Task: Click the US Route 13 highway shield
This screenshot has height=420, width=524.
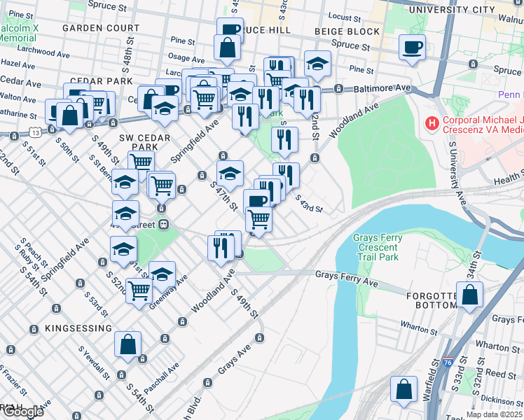Action: (x=35, y=132)
